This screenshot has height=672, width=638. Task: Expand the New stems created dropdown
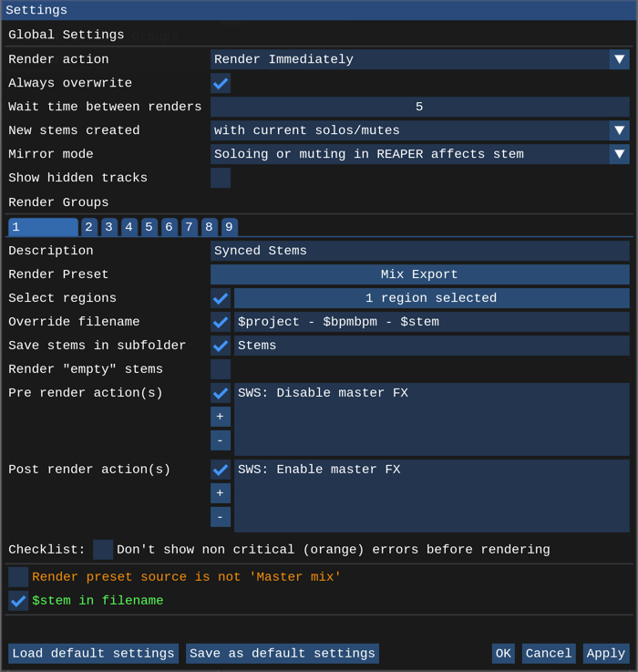pyautogui.click(x=619, y=130)
